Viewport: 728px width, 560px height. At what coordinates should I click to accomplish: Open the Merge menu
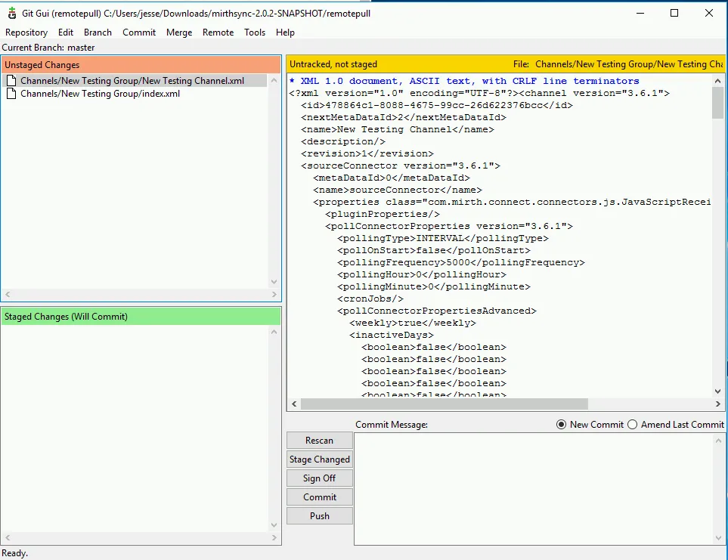[x=179, y=32]
